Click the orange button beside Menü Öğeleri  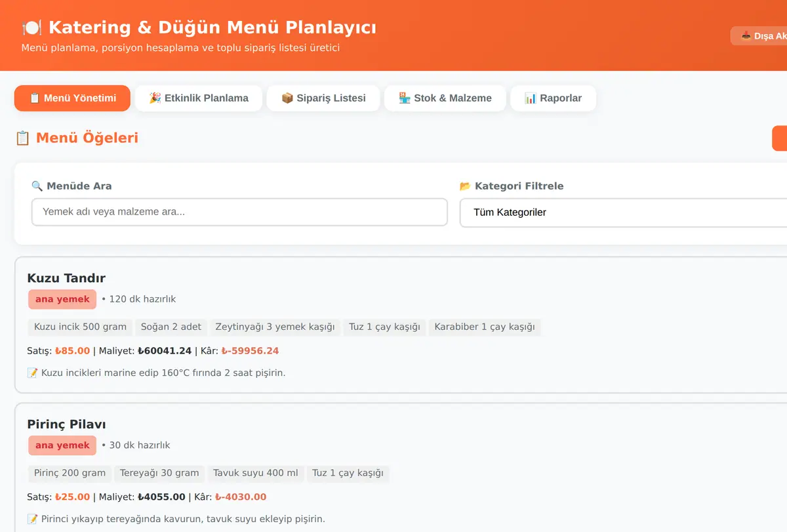click(x=780, y=138)
